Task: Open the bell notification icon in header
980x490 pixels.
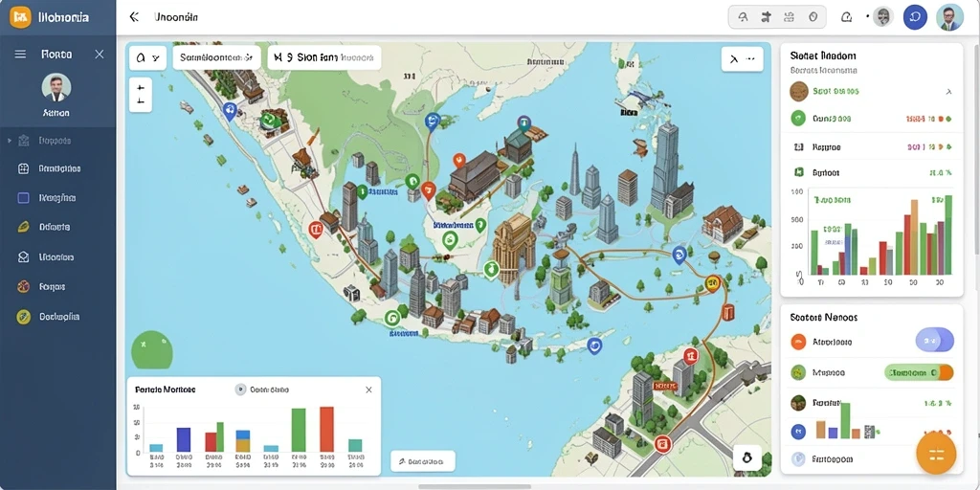Action: point(846,17)
